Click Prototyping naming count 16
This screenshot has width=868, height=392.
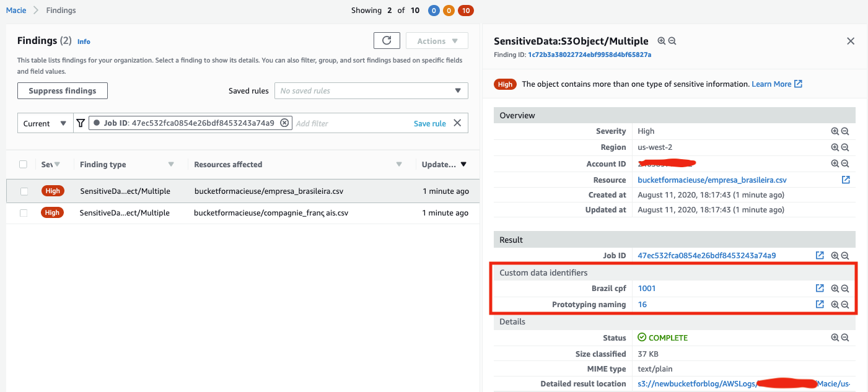click(x=642, y=304)
